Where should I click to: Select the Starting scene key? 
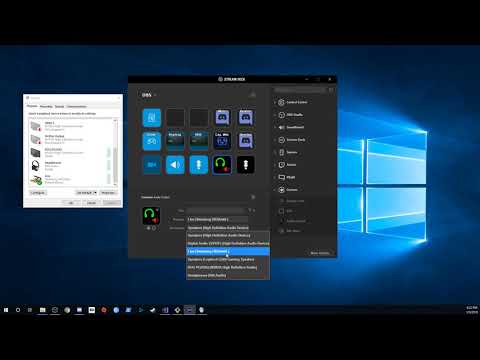(x=175, y=141)
